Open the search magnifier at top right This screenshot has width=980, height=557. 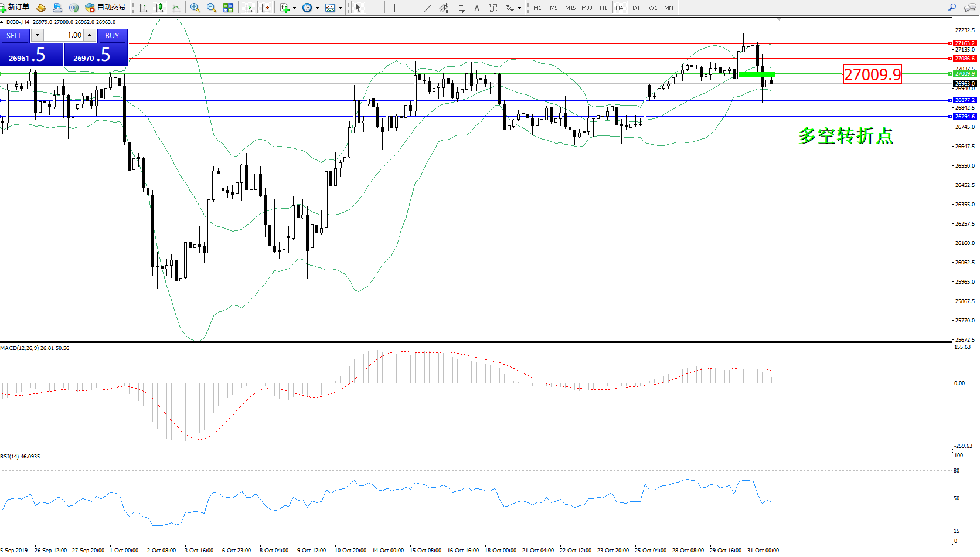point(952,8)
